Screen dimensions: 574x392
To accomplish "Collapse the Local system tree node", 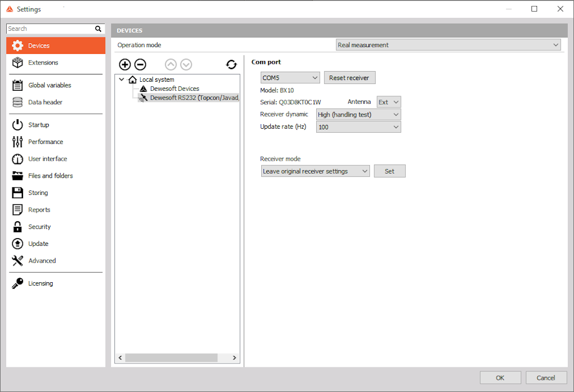I will (122, 80).
